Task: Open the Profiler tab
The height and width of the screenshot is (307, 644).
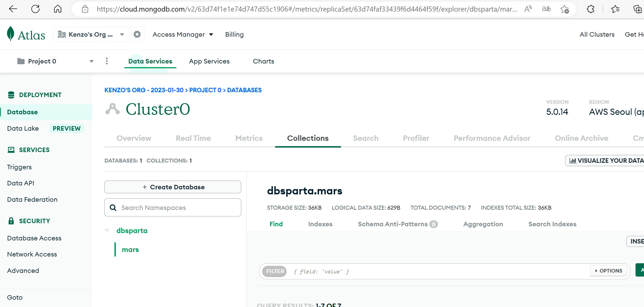Action: tap(416, 138)
